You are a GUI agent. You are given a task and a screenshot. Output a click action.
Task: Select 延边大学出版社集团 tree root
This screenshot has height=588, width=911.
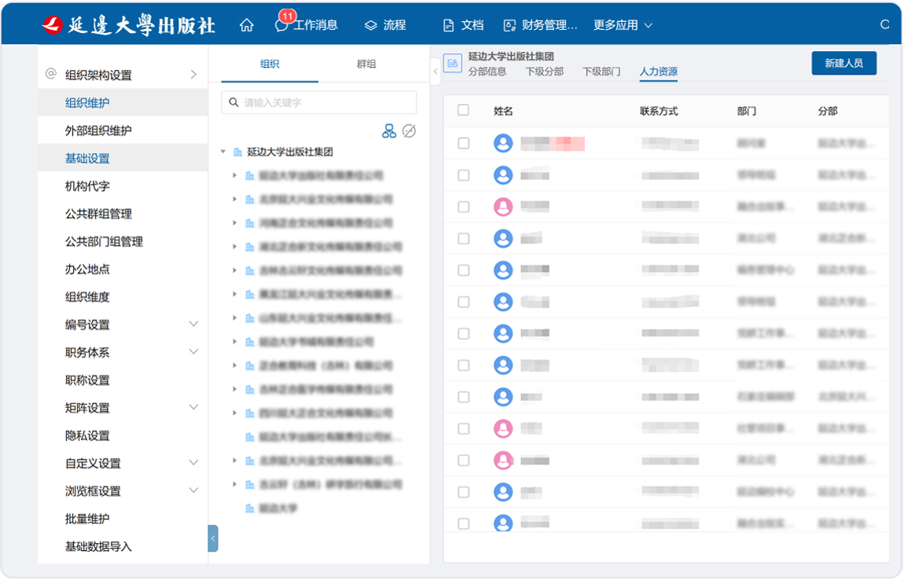point(290,152)
